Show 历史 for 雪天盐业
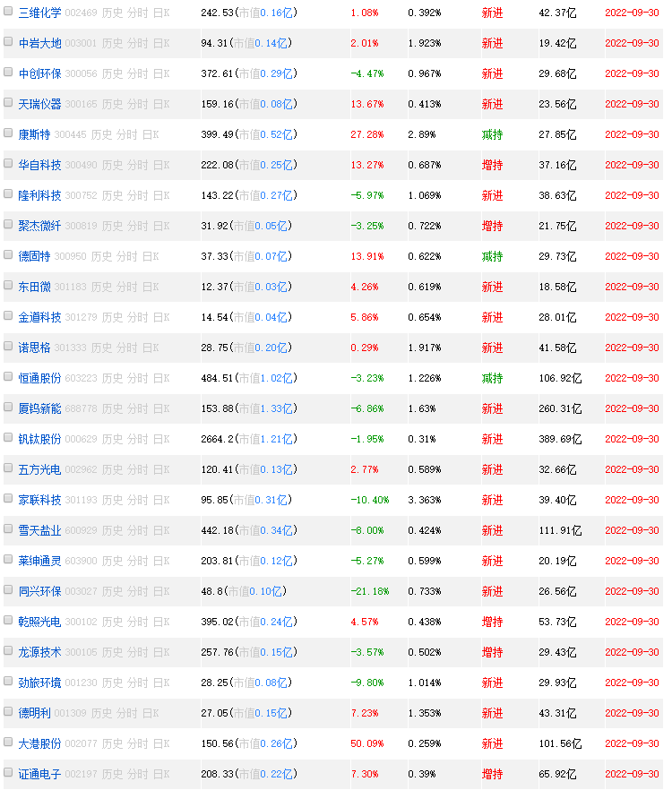The image size is (672, 790). click(112, 530)
